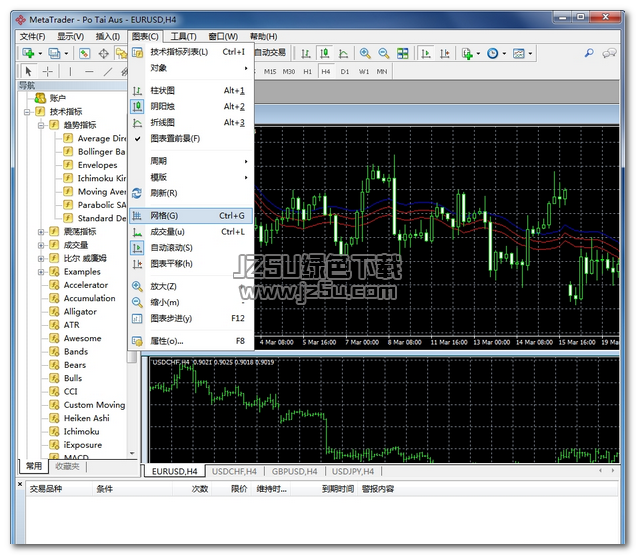Viewport: 636px width, 555px height.
Task: Click the templates toolbar icon
Action: 519,53
